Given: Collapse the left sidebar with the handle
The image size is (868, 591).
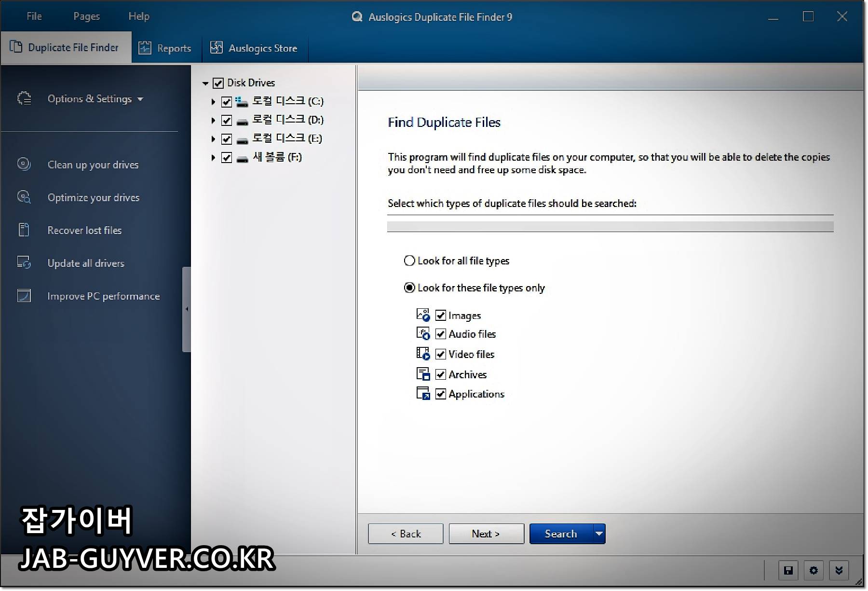Looking at the screenshot, I should [187, 309].
